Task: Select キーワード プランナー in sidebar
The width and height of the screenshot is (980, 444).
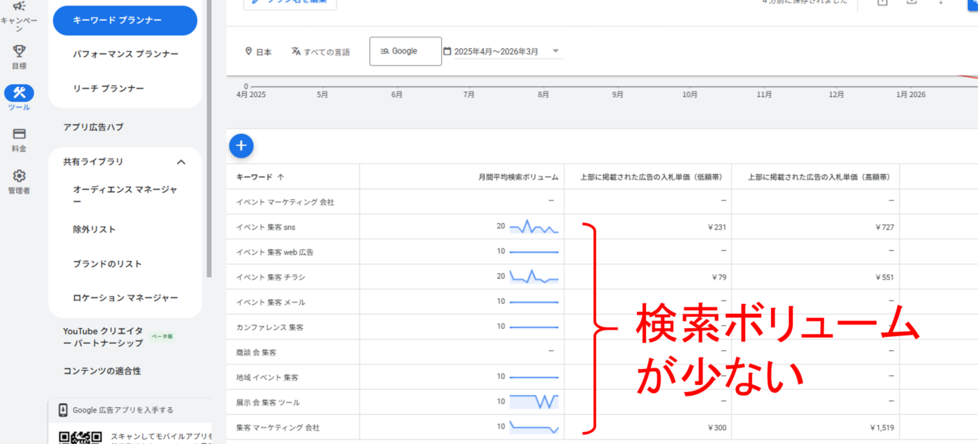Action: (x=125, y=21)
